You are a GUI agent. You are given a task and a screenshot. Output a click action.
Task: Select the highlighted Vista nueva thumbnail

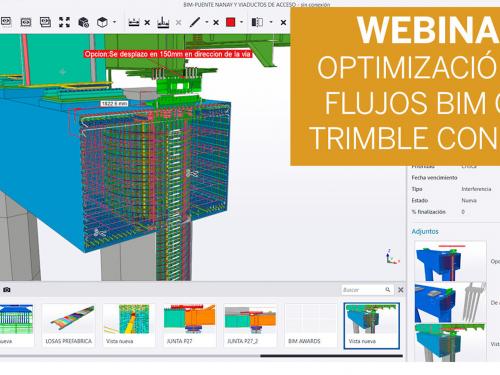372,326
